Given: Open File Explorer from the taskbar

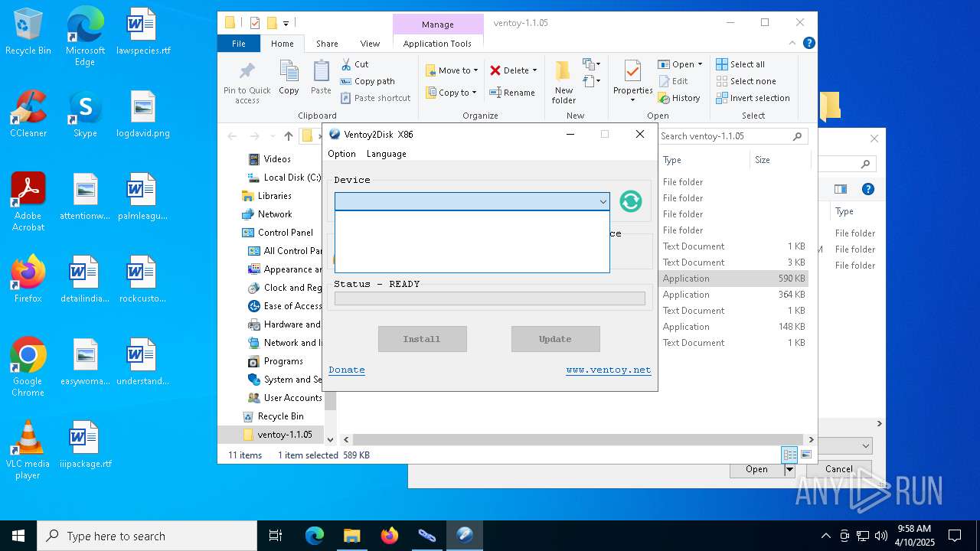Looking at the screenshot, I should [351, 536].
